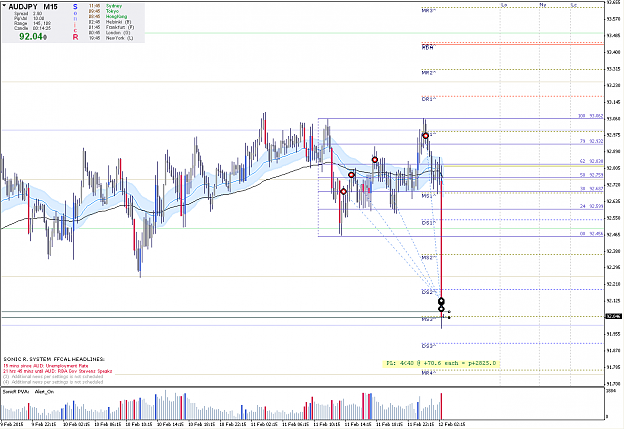Click the chart menu arrow beside AUDJPY
This screenshot has width=625, height=429.
(x=4, y=6)
